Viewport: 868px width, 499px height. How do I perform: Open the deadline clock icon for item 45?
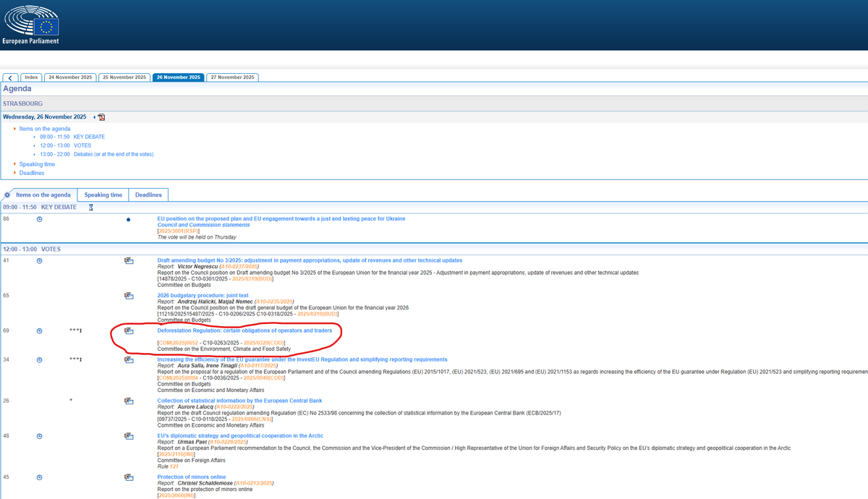click(40, 477)
